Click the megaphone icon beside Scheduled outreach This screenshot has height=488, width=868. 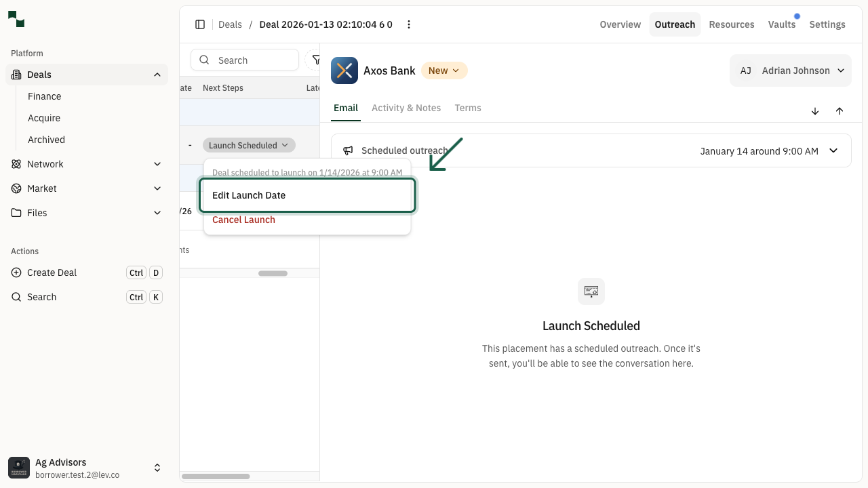[x=348, y=150]
